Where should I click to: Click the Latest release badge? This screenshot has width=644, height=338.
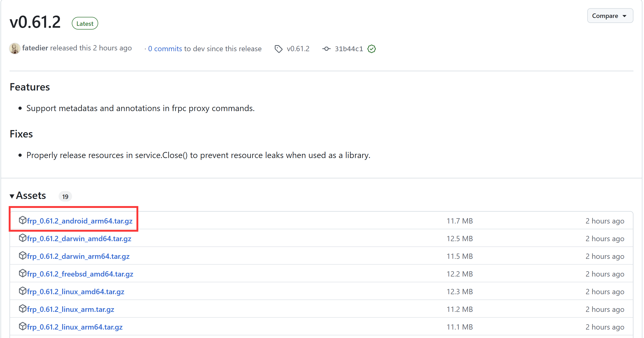click(x=85, y=23)
